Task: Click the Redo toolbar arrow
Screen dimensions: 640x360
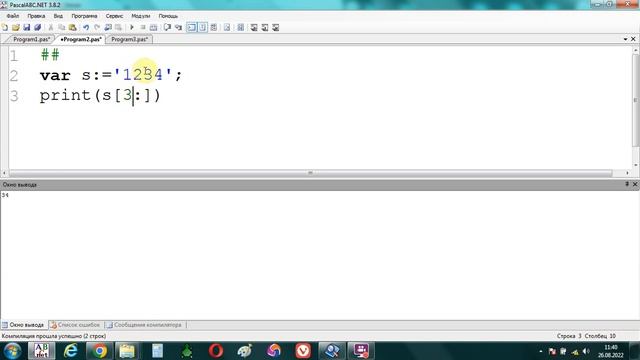Action: [97, 27]
